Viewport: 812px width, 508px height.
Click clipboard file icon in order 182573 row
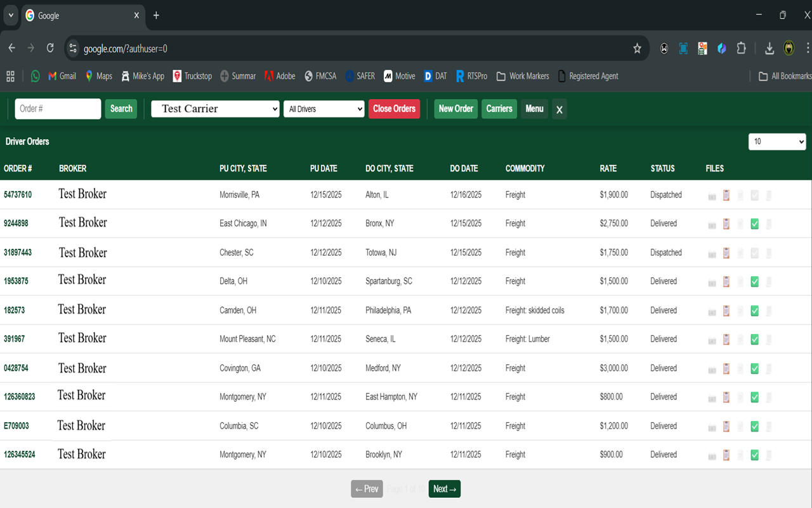point(726,311)
